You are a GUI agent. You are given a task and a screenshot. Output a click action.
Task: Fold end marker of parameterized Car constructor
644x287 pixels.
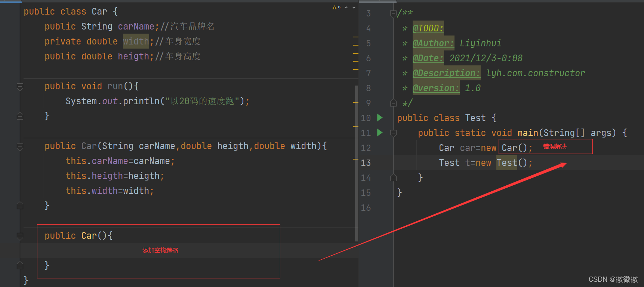click(x=20, y=206)
